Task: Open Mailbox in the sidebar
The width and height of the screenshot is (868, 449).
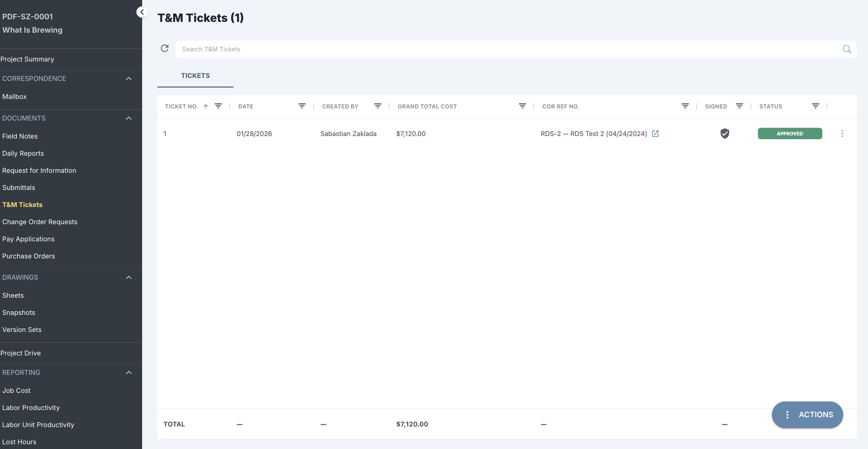Action: pyautogui.click(x=15, y=97)
